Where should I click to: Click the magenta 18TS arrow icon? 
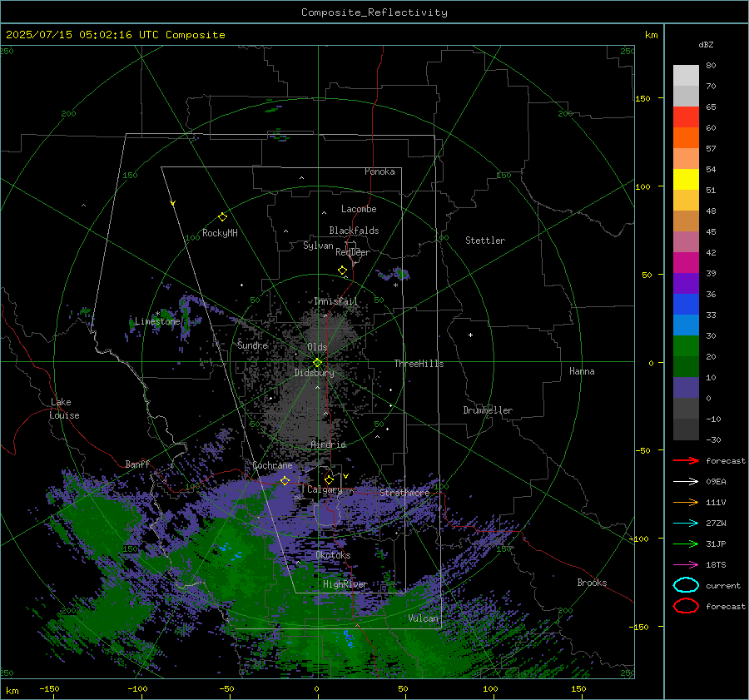(686, 565)
